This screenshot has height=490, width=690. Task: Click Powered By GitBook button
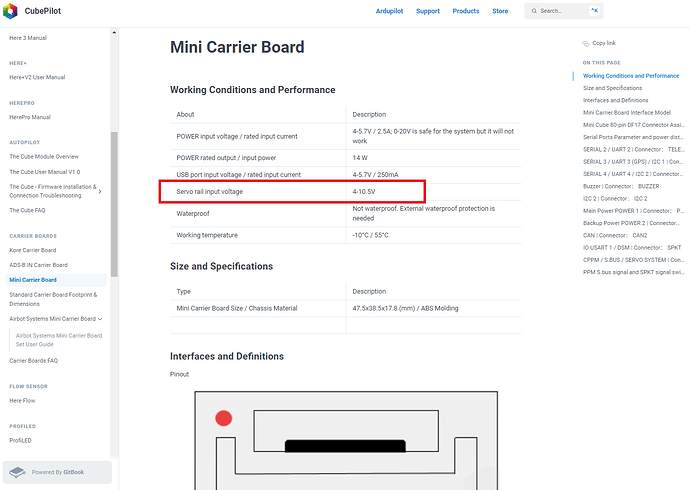(57, 472)
